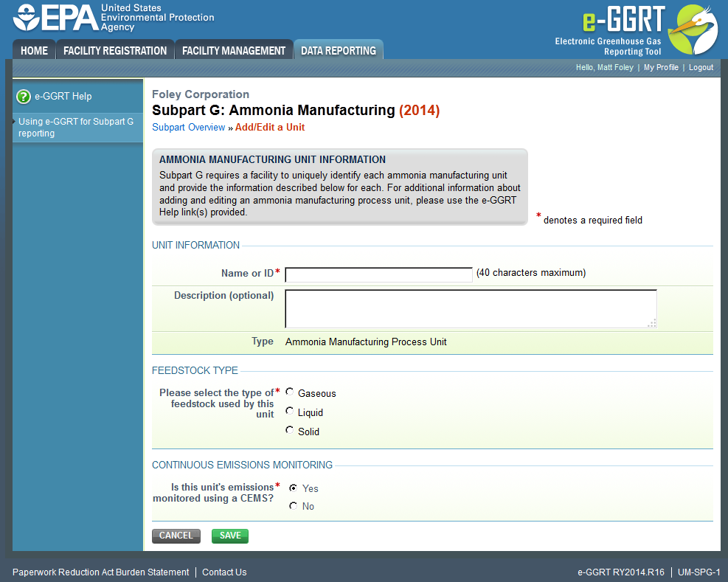Click the (40 characters maximum) hint text
728x582 pixels.
[x=531, y=273]
